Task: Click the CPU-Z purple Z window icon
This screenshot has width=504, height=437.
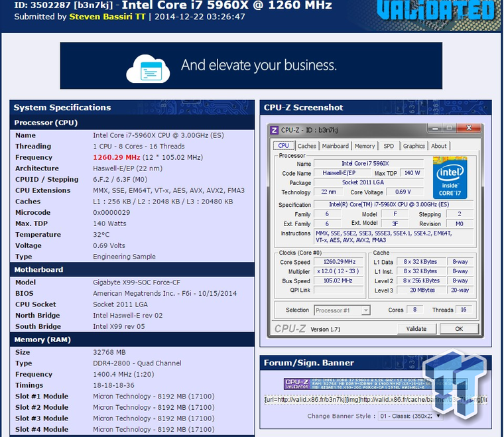Action: tap(274, 130)
